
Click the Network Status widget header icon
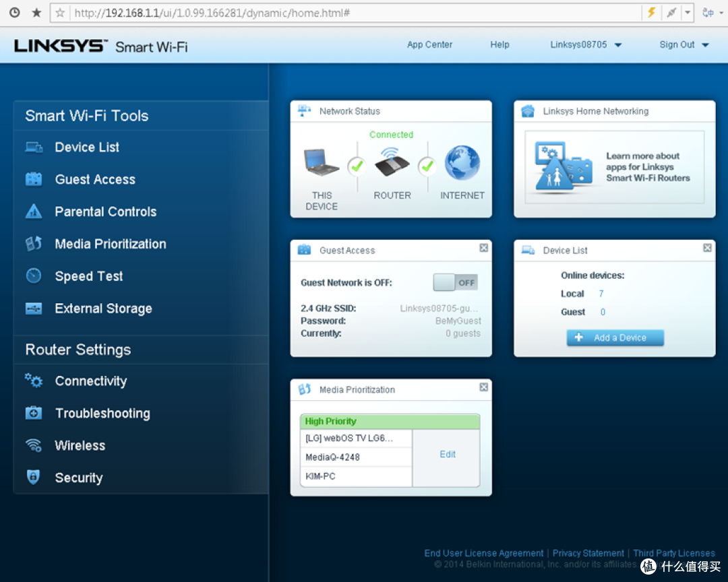[304, 111]
